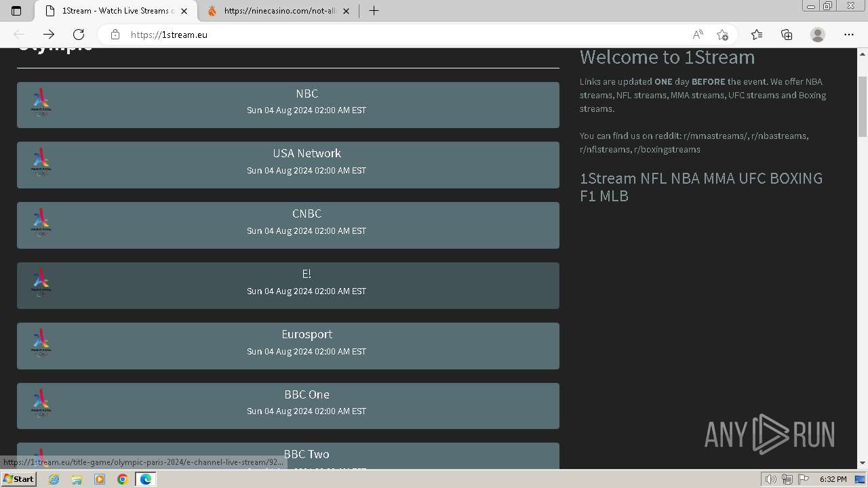
Task: Open Action Center flag icon
Action: (804, 479)
